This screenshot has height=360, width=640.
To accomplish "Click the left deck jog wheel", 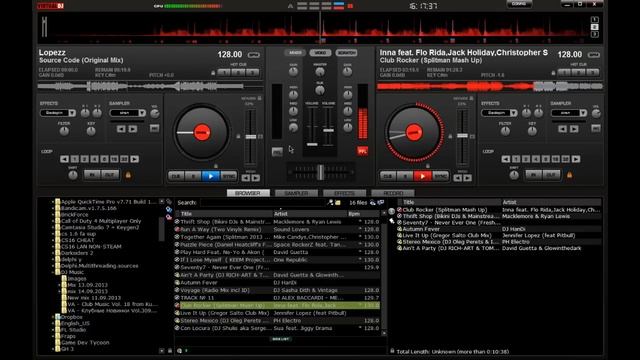I will coord(202,133).
